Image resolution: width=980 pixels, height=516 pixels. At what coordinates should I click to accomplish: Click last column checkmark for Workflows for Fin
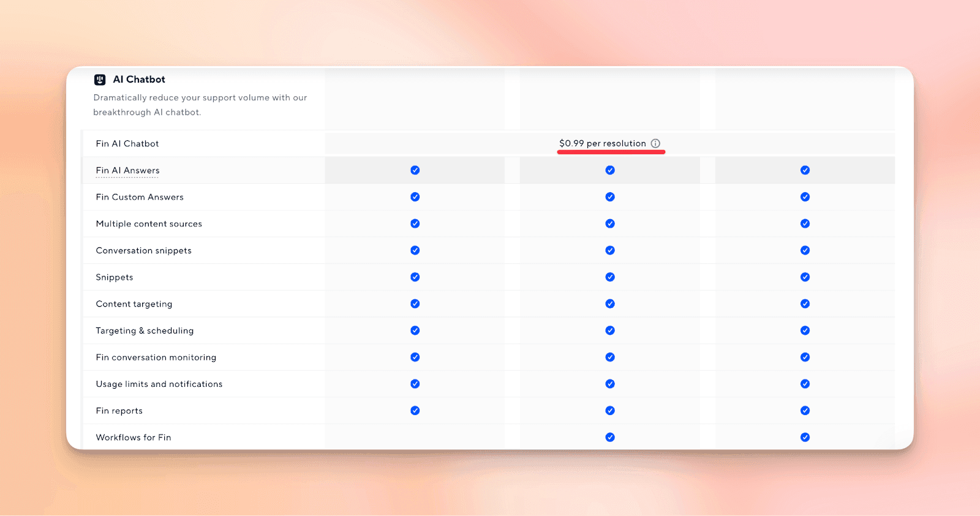pyautogui.click(x=805, y=438)
